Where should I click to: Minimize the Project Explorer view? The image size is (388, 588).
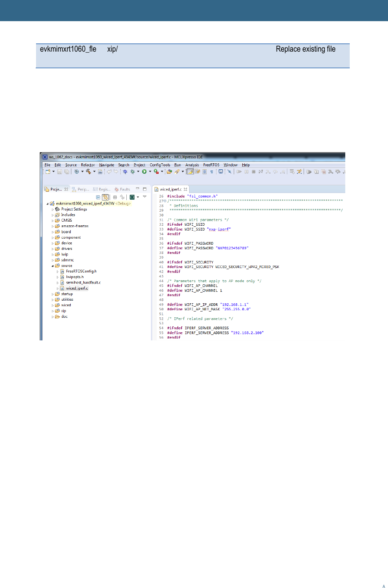coord(138,189)
